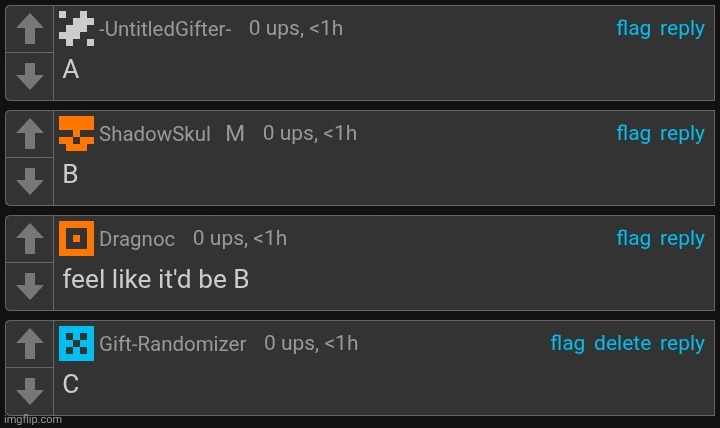Downvote Gift-Randomizer's comment "C"
The image size is (720, 428).
coord(30,390)
